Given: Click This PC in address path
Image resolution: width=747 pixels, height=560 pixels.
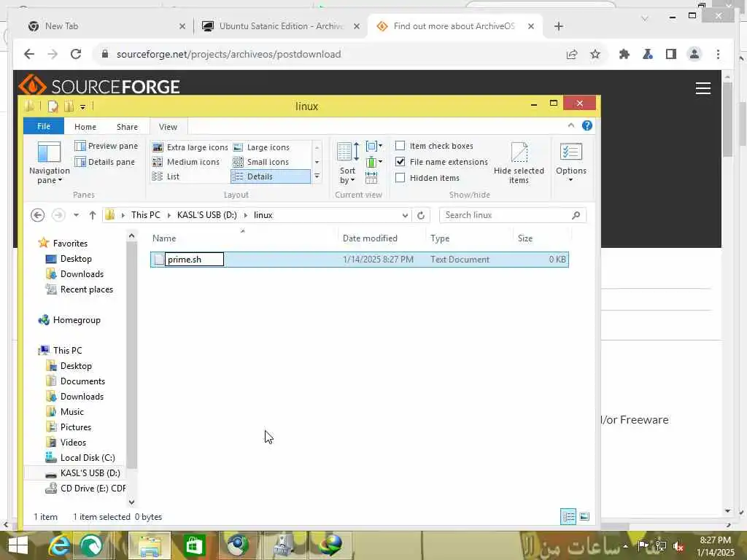Looking at the screenshot, I should (x=146, y=215).
